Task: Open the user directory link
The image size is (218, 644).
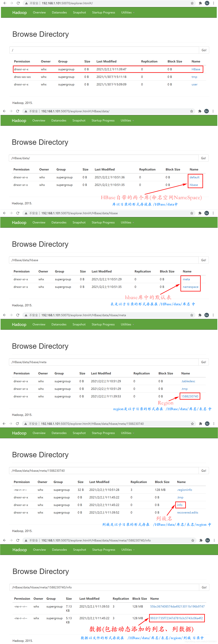Action: pos(194,84)
